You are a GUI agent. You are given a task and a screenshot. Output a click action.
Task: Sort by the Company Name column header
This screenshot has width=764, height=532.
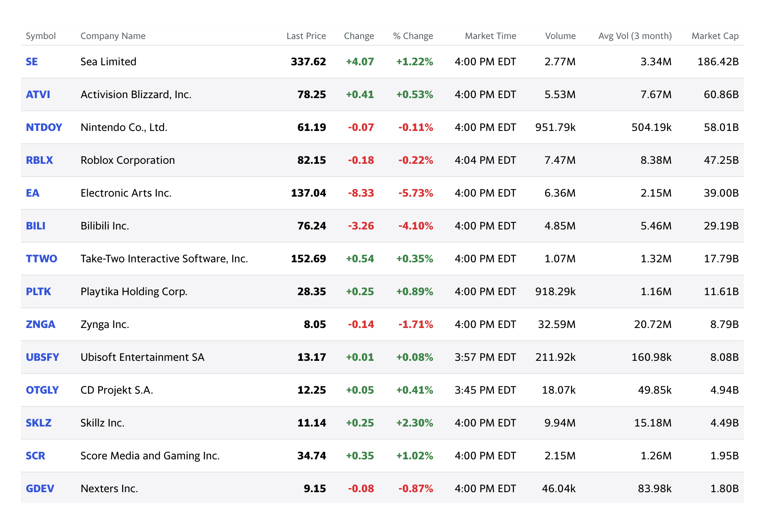(113, 36)
